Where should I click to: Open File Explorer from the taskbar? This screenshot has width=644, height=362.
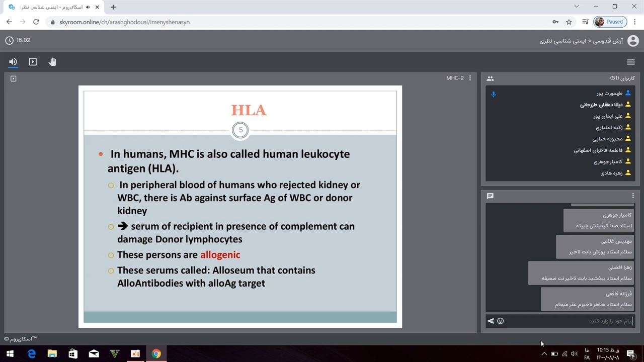pos(52,354)
